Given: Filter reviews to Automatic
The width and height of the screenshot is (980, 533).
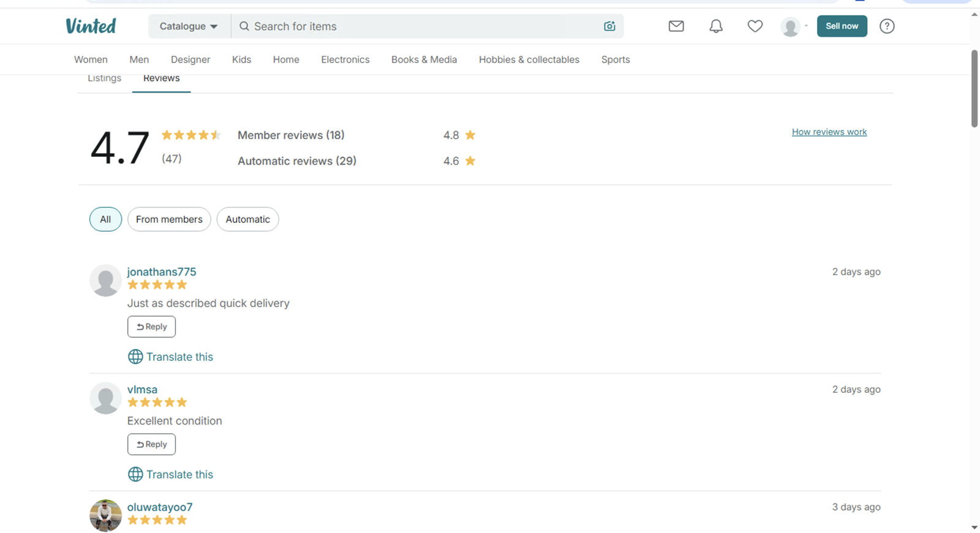Looking at the screenshot, I should click(x=247, y=219).
